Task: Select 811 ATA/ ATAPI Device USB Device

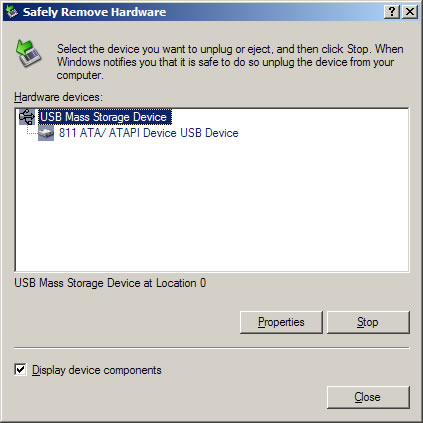Action: (149, 133)
